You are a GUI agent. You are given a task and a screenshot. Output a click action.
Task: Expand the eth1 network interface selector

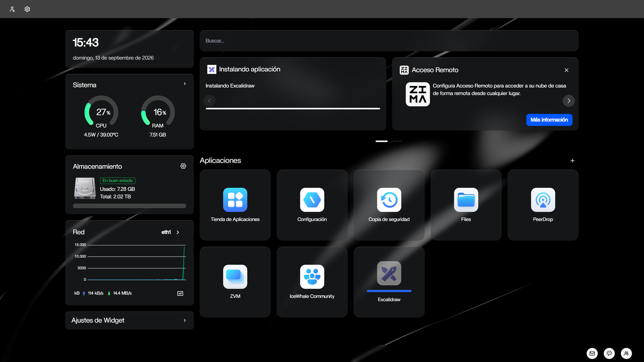(171, 232)
